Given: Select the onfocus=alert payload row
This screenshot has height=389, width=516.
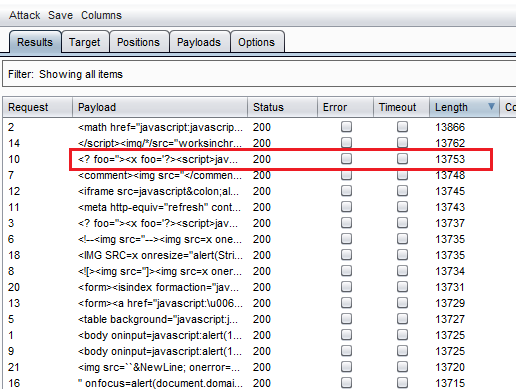Looking at the screenshot, I should 160,383.
